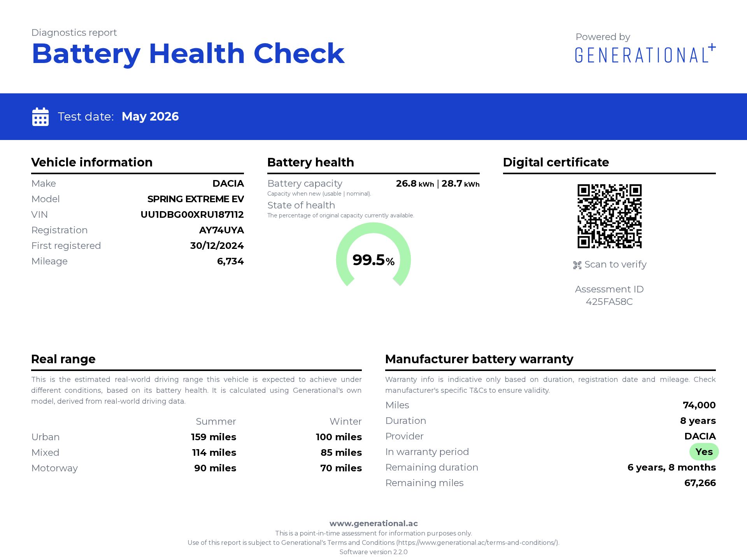Screen dimensions: 747x560
Task: Click the Motorway row label
Action: [x=54, y=468]
